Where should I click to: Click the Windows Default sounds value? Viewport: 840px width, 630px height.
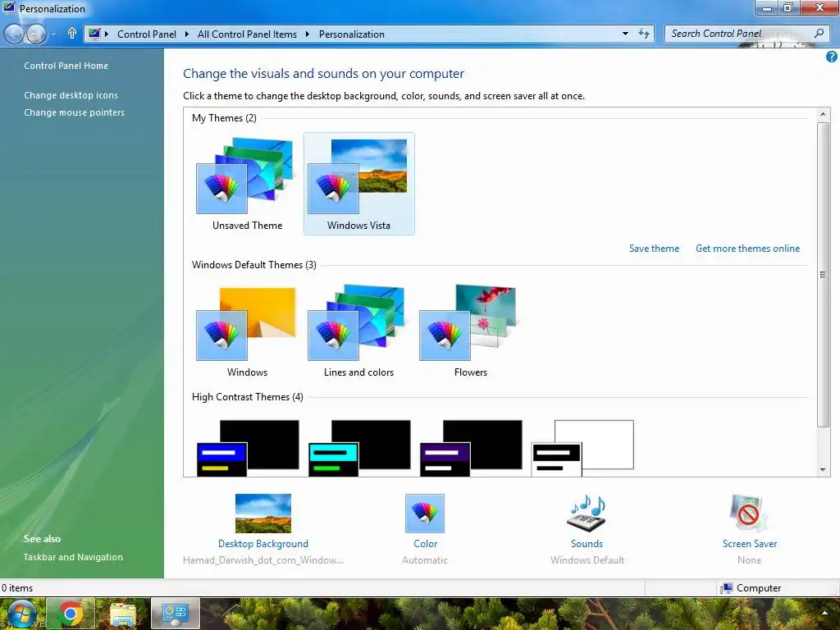[587, 560]
